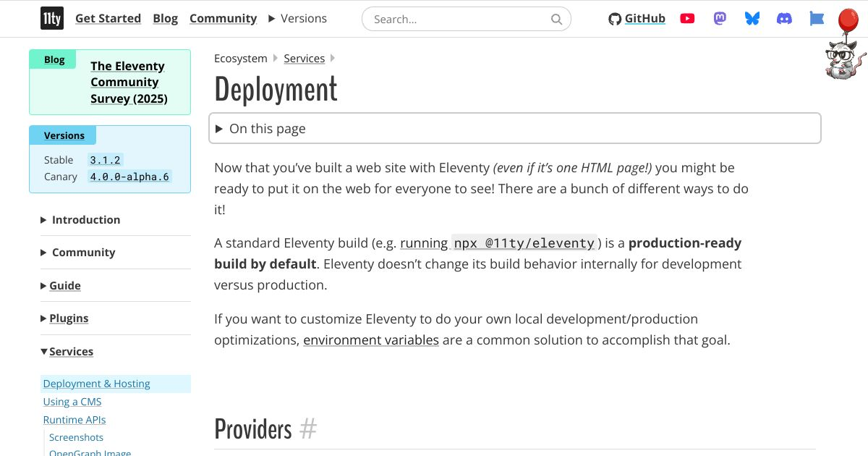Screen dimensions: 868x456
Task: Visit the Mastodon profile icon
Action: click(x=719, y=18)
